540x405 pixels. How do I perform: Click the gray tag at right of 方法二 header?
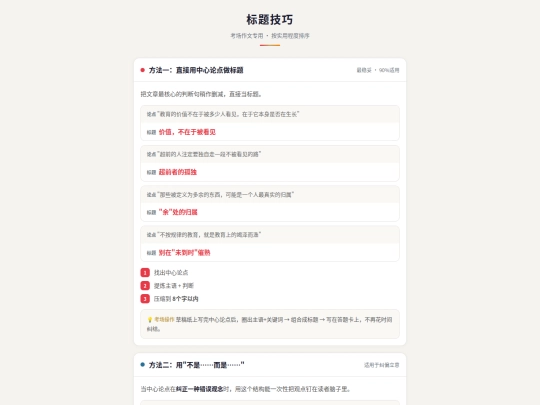pos(382,365)
